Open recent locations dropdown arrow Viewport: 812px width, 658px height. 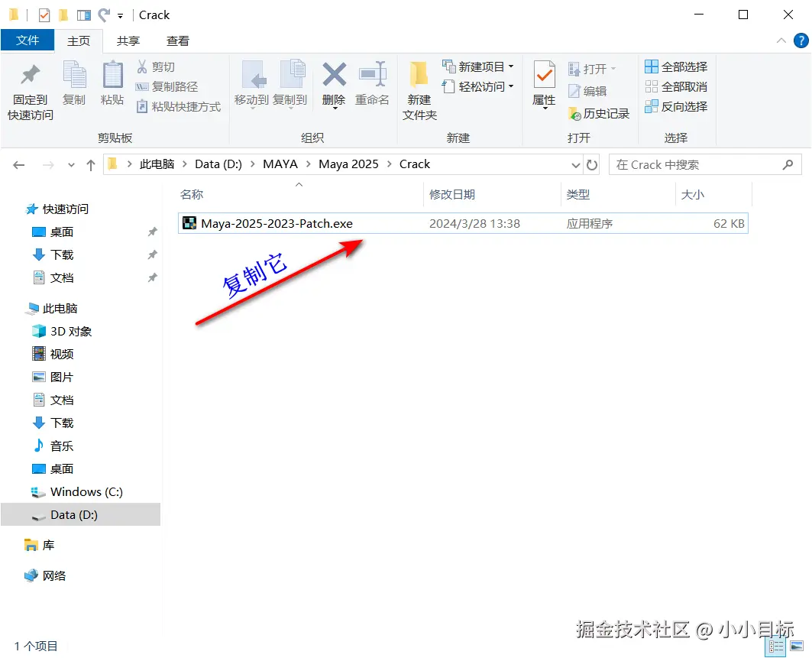(72, 165)
